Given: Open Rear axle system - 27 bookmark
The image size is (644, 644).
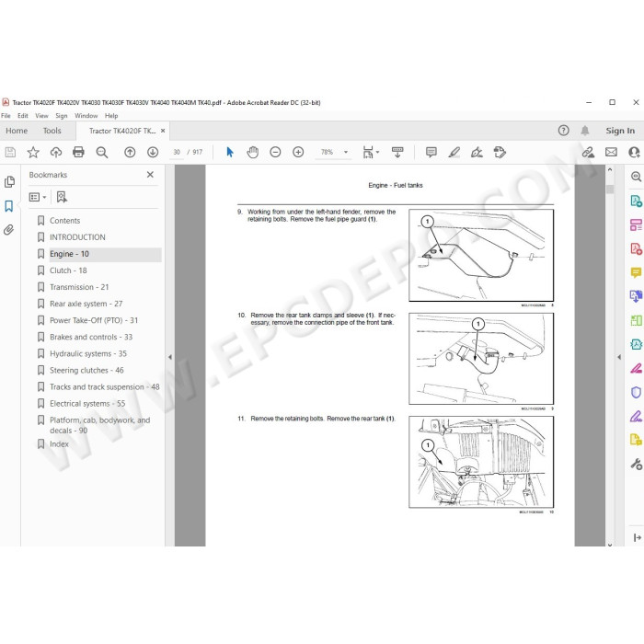Looking at the screenshot, I should click(86, 304).
